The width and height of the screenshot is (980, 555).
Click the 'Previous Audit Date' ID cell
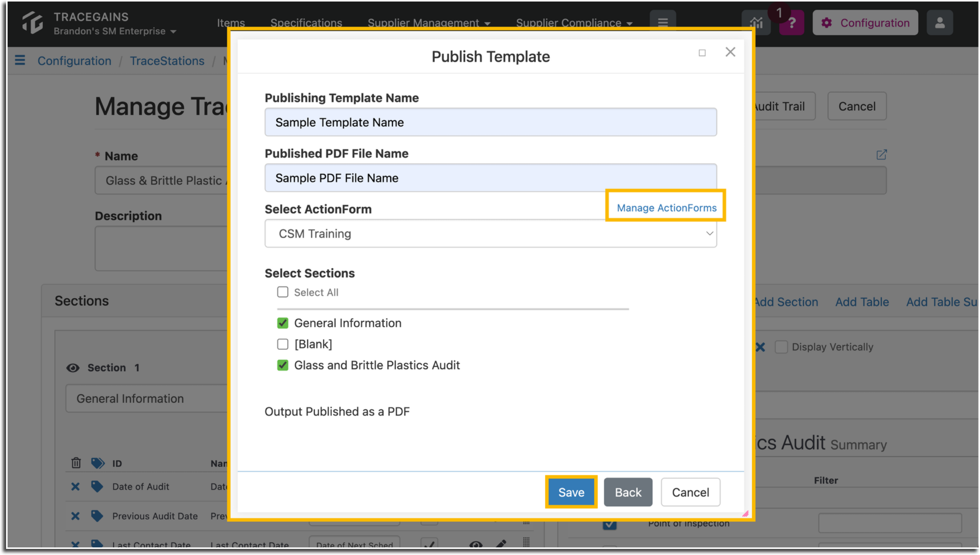pos(155,516)
